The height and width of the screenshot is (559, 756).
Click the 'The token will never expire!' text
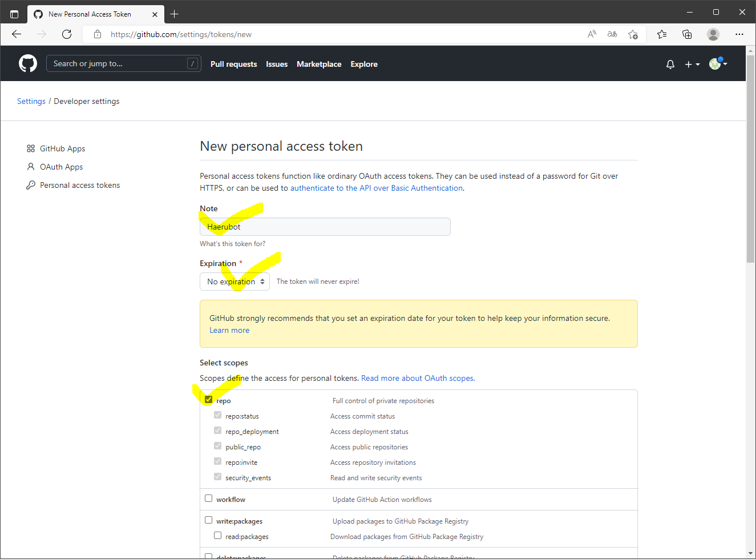coord(318,281)
